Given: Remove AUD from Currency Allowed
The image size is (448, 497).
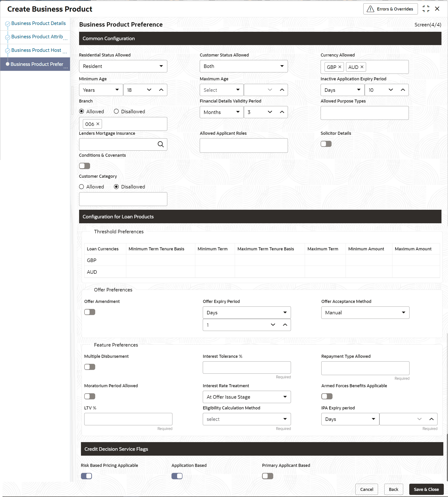Looking at the screenshot, I should coord(362,67).
